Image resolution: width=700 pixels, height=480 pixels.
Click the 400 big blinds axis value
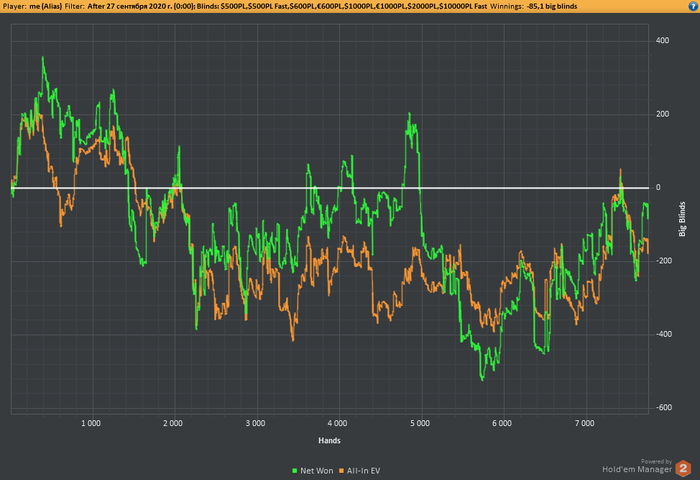click(662, 41)
